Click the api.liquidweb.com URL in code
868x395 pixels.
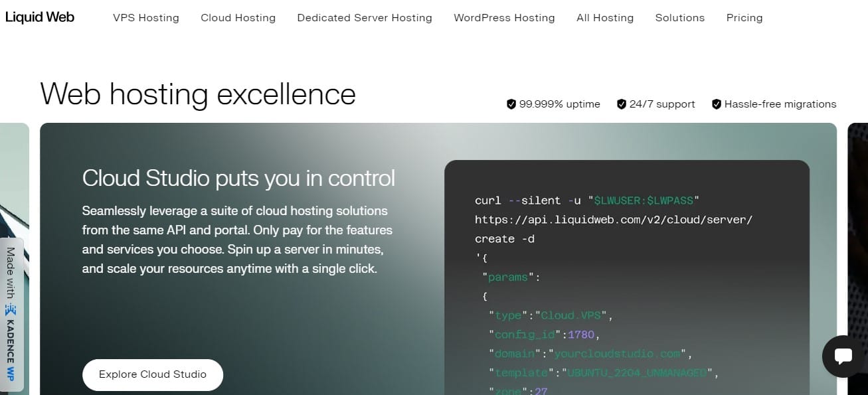coord(614,219)
